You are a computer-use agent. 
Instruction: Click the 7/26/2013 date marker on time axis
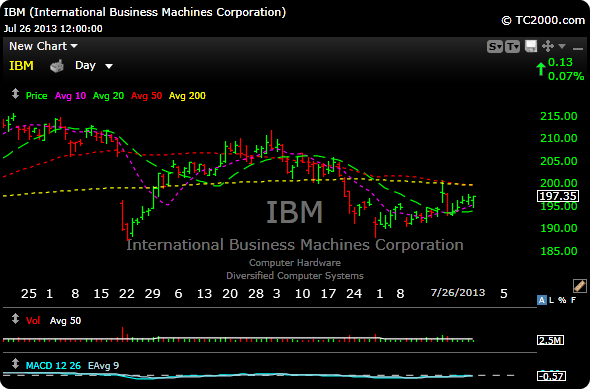click(x=458, y=293)
